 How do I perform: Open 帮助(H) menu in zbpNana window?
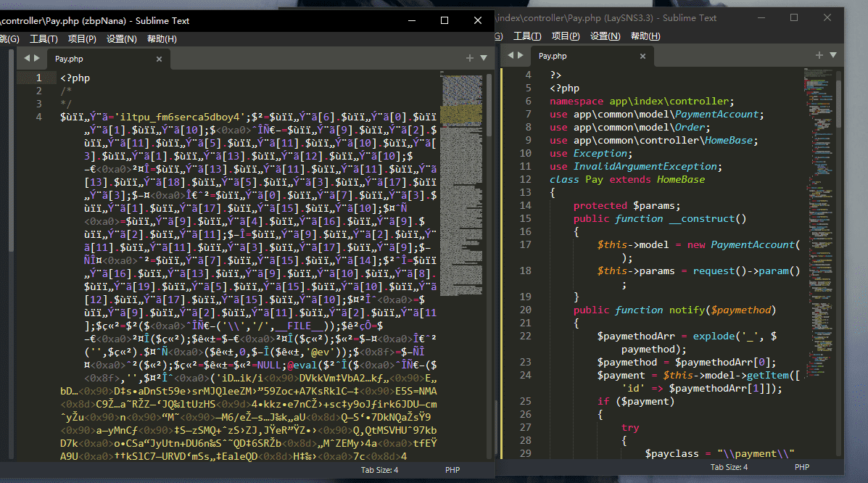[162, 39]
